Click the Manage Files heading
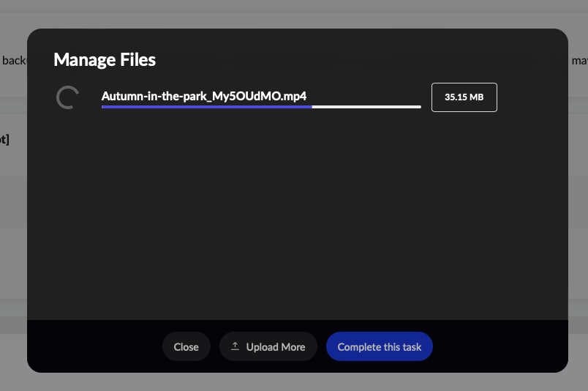 click(x=105, y=60)
